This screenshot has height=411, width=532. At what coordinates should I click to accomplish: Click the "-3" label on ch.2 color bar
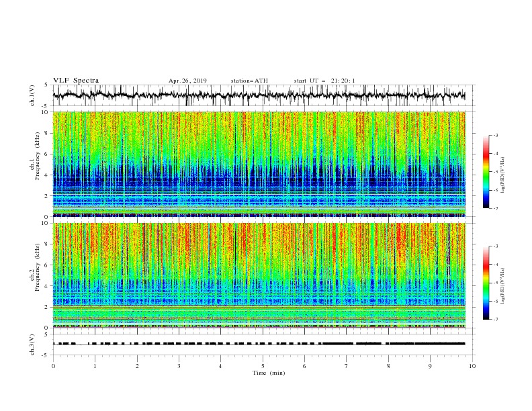tap(495, 246)
